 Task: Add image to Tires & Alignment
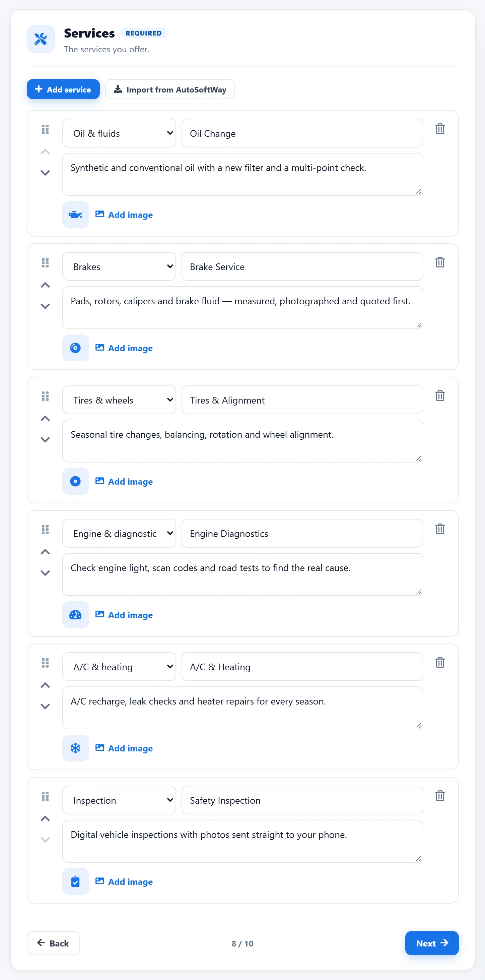tap(124, 481)
